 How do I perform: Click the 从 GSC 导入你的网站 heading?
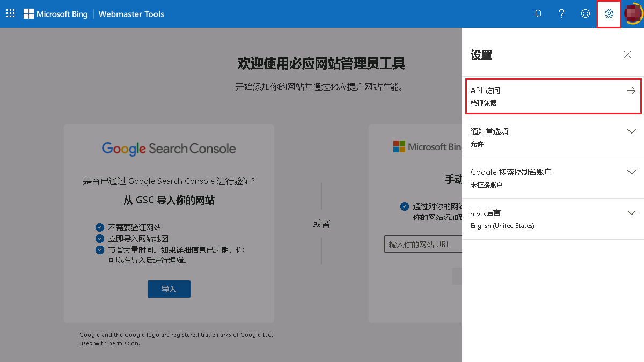tap(169, 200)
